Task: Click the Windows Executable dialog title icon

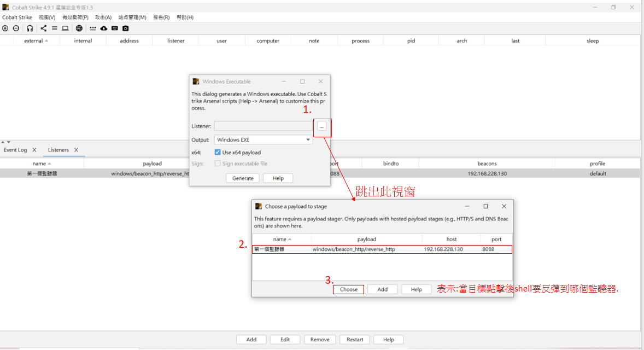Action: (196, 81)
